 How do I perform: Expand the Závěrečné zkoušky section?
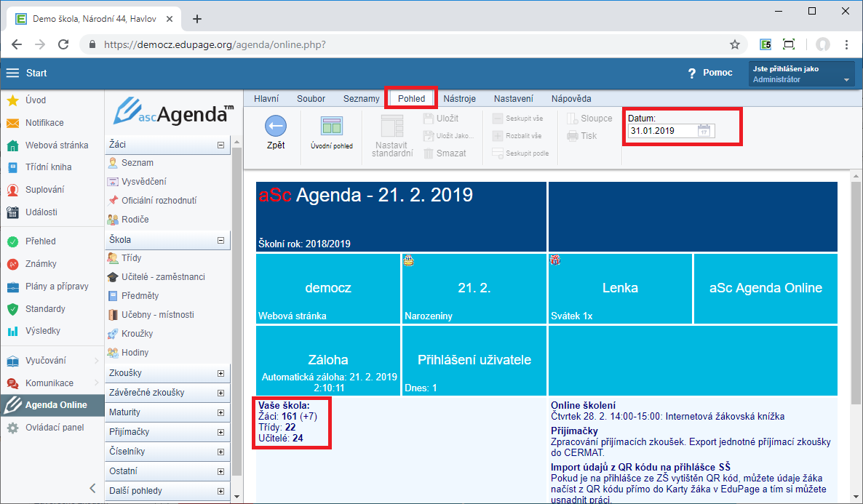220,393
